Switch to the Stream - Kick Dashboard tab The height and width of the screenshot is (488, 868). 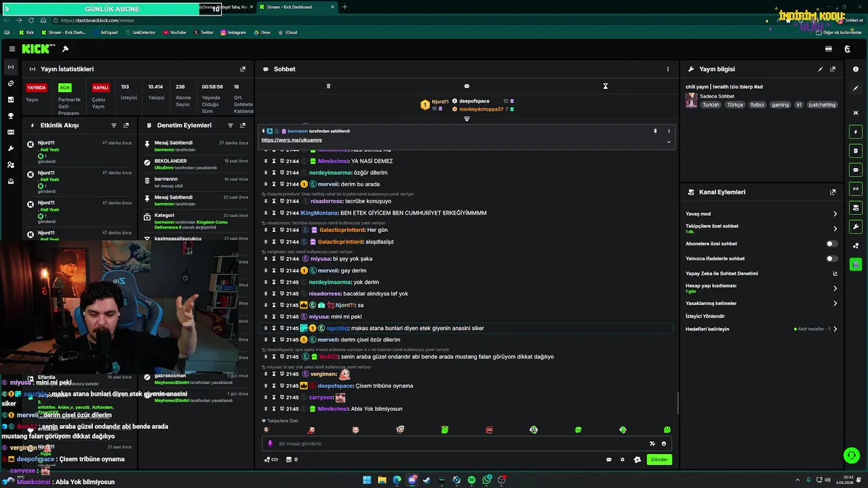(x=296, y=7)
